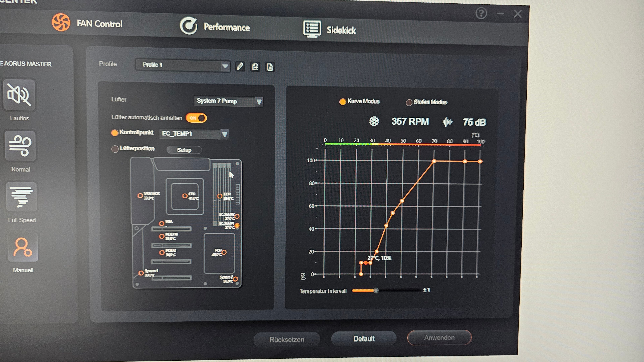Click the CPU sensor point on motherboard

(185, 196)
